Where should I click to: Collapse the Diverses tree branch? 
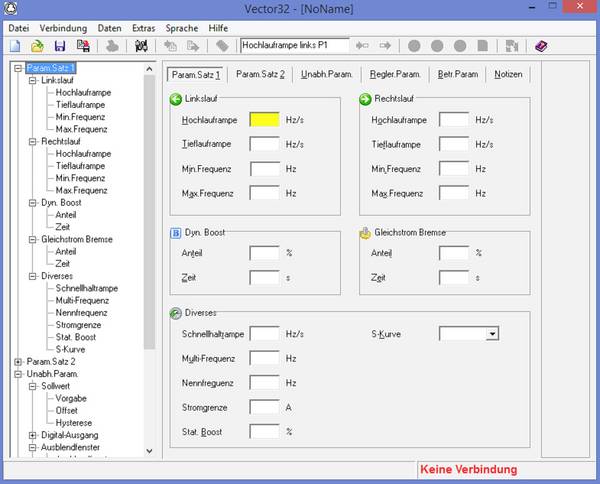tap(33, 276)
